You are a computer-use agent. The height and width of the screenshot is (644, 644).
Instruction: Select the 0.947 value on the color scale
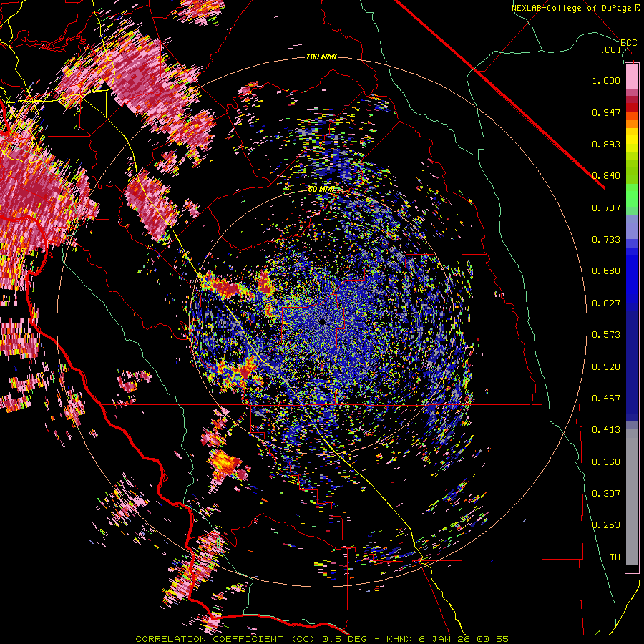pyautogui.click(x=606, y=112)
